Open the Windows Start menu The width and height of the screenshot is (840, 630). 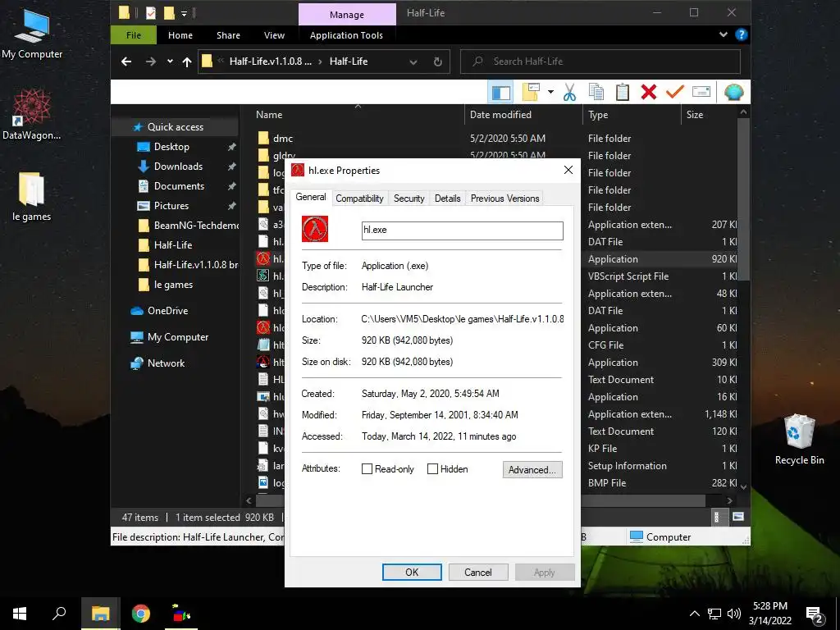pos(20,614)
